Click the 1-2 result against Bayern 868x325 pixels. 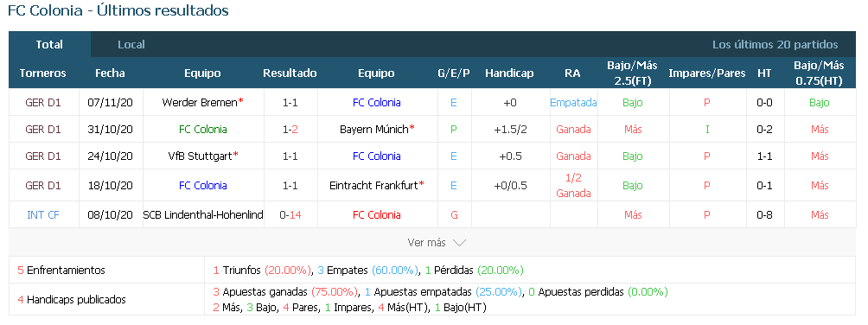[x=290, y=130]
